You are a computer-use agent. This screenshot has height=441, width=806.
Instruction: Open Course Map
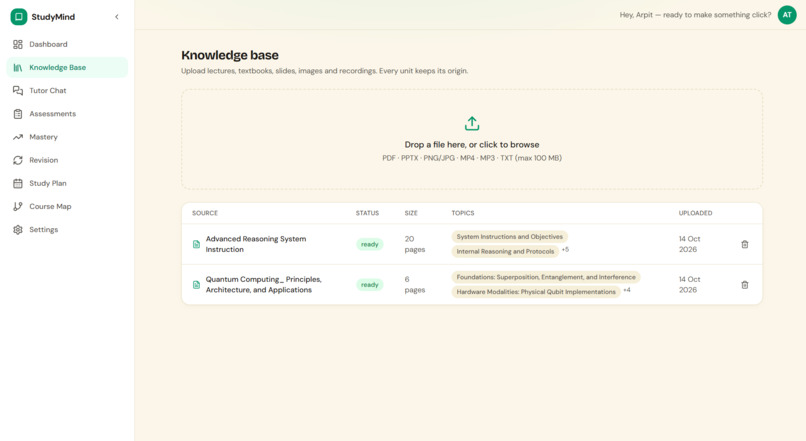(x=67, y=206)
